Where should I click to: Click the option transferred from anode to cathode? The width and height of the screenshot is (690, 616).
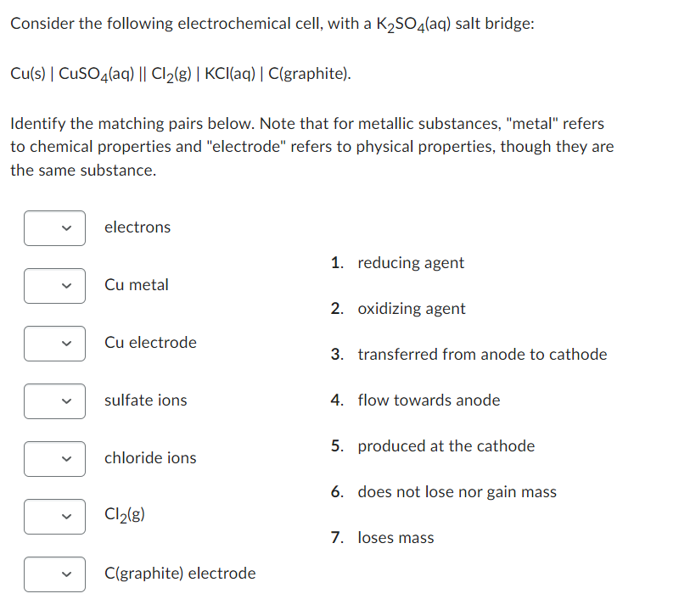[x=482, y=355]
